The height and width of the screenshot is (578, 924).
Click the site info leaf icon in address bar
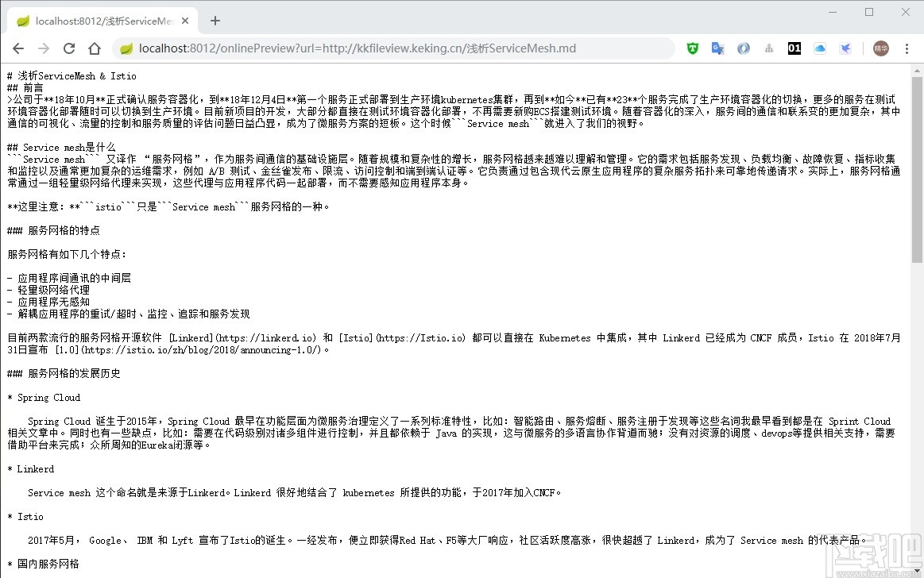tap(126, 48)
